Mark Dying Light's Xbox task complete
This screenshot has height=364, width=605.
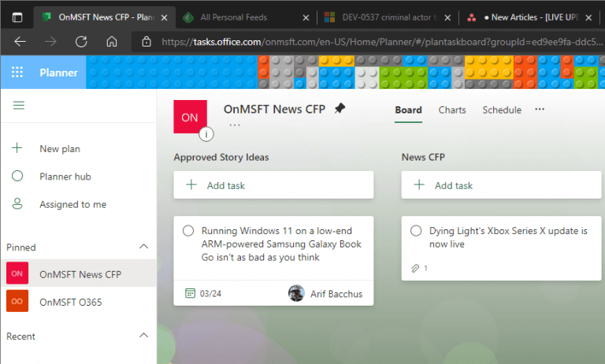(416, 231)
